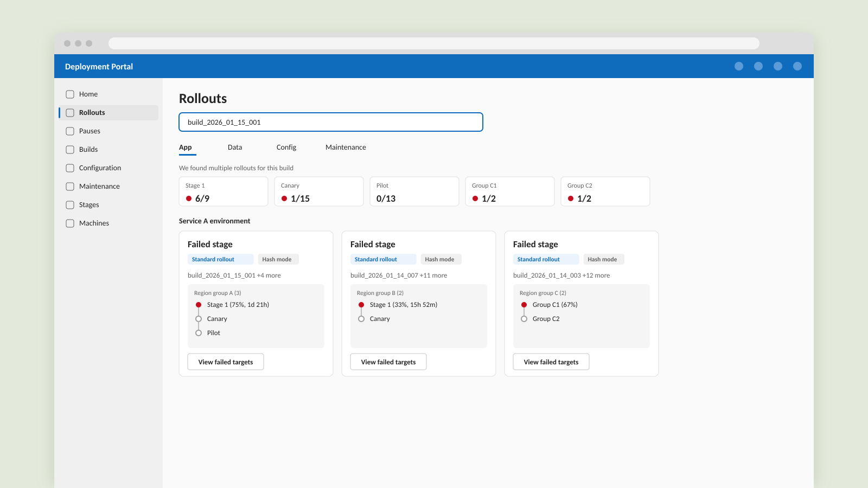The width and height of the screenshot is (868, 488).
Task: Click the last circular header icon
Action: pyautogui.click(x=797, y=66)
